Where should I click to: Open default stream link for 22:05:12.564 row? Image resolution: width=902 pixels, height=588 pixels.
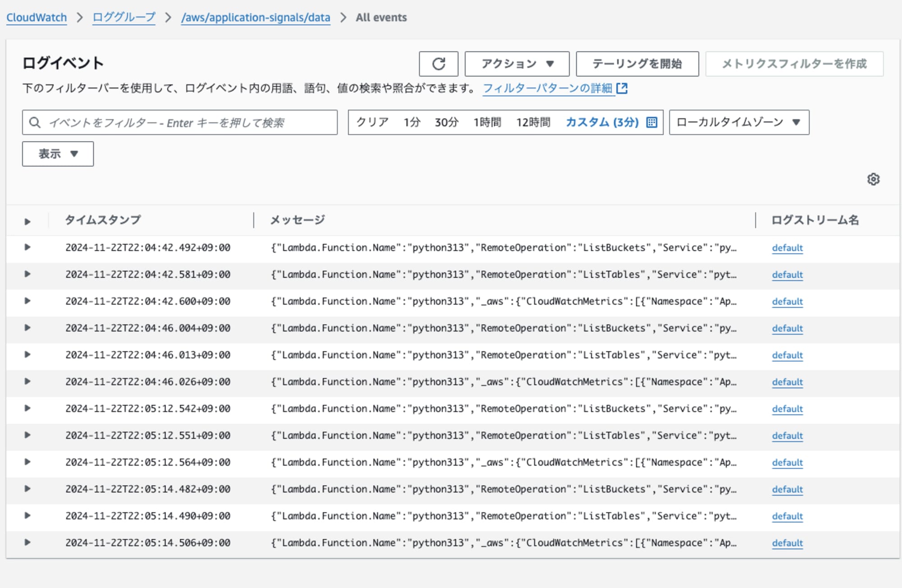[x=787, y=462]
